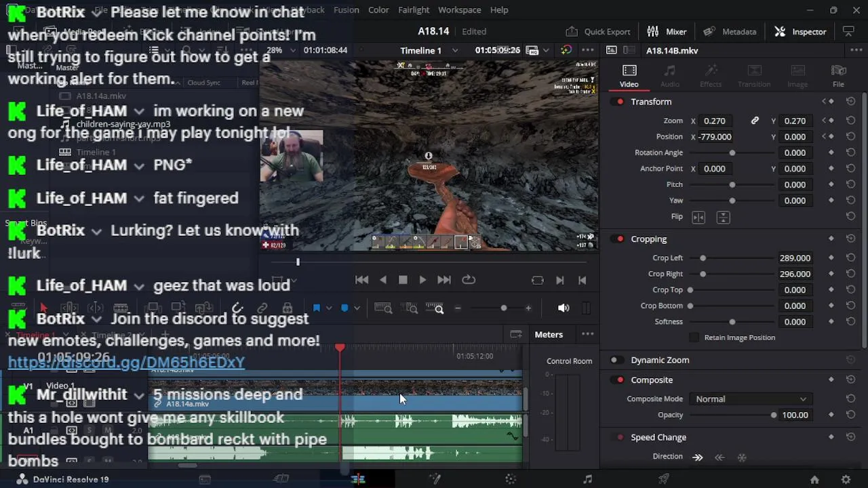Play the timeline forward

point(422,280)
